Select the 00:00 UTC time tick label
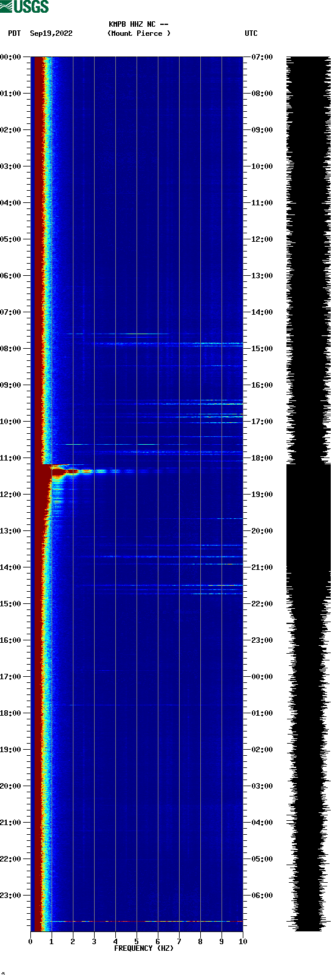This screenshot has width=335, height=980. tap(262, 677)
